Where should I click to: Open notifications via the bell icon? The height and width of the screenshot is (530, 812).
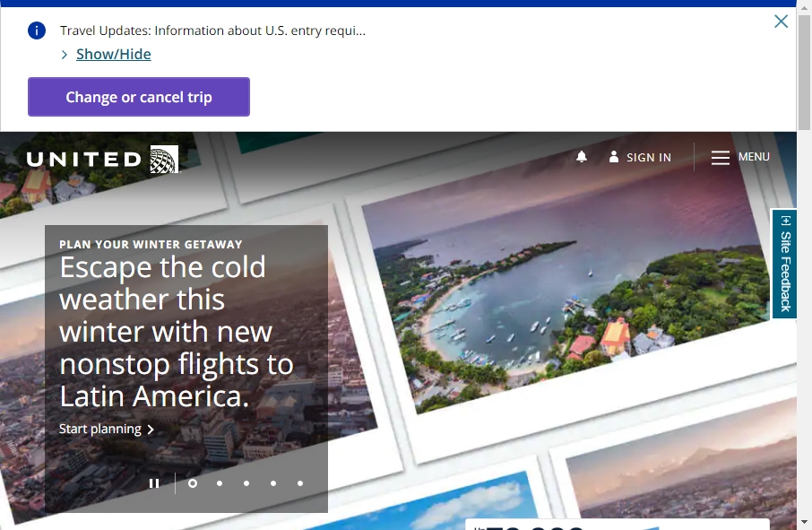point(582,157)
